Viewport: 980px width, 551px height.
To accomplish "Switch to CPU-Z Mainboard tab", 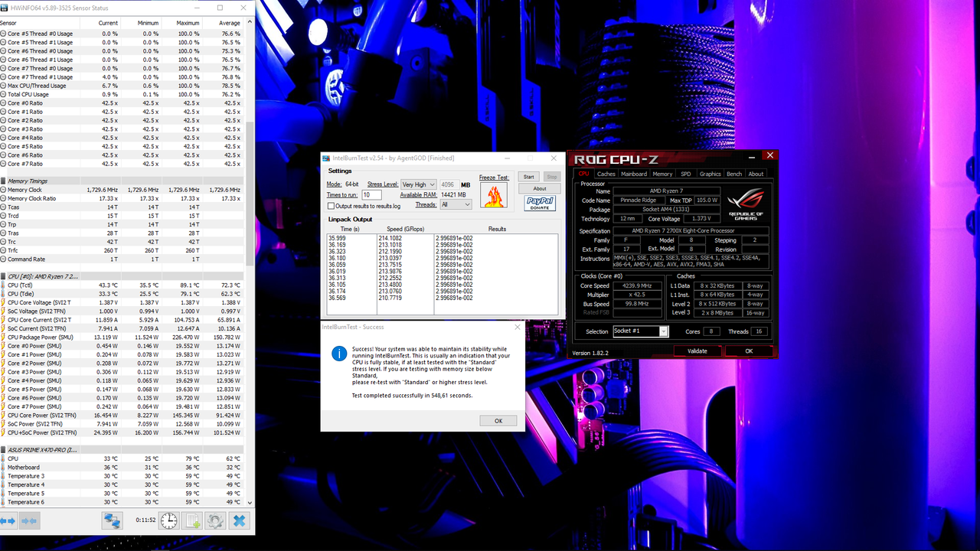I will 633,174.
